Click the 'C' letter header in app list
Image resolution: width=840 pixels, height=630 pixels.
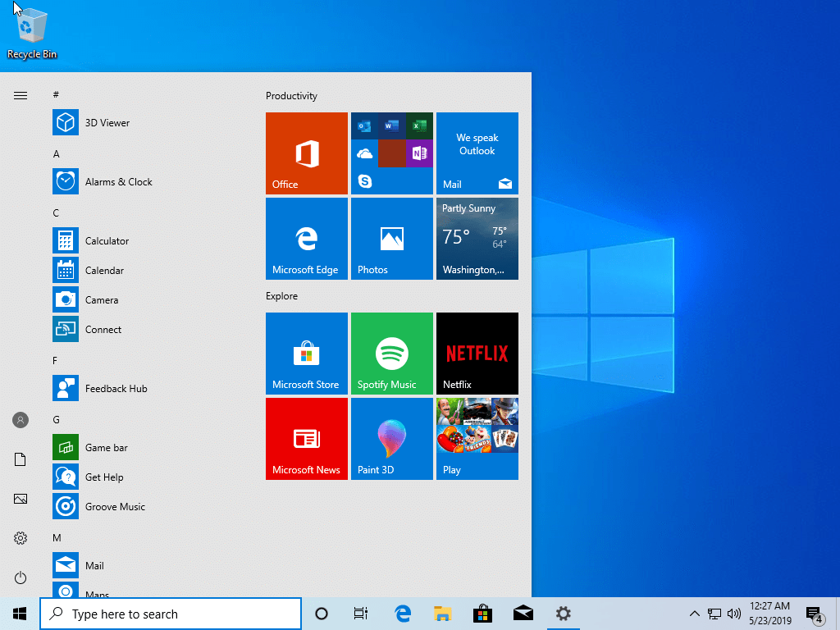point(56,212)
